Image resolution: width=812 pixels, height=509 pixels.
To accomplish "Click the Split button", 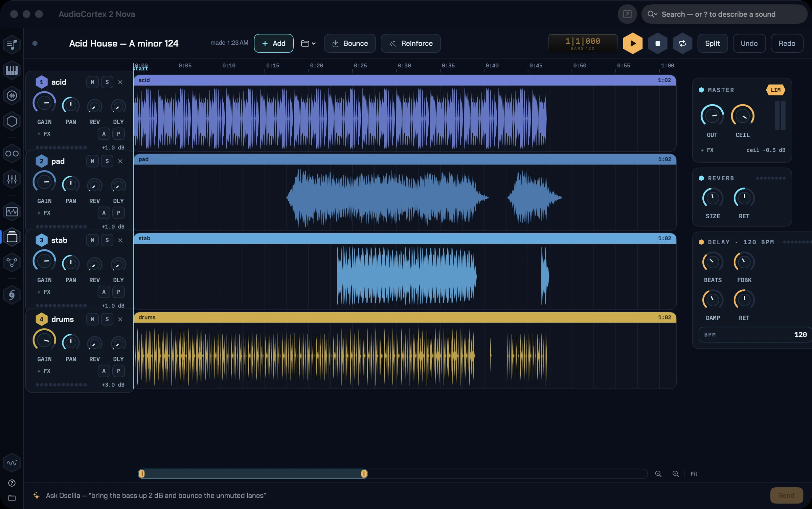I will [713, 43].
